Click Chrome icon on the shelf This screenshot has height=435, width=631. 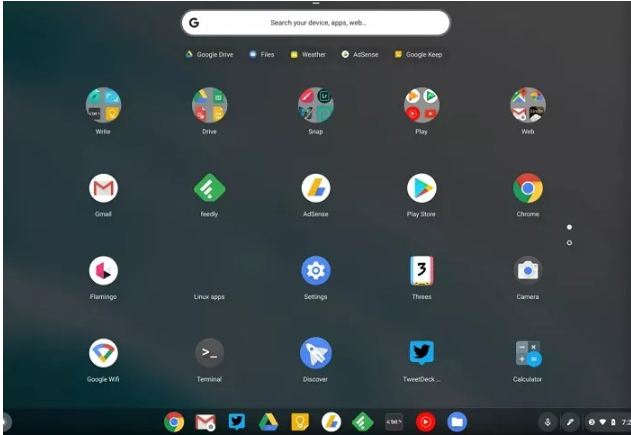174,422
